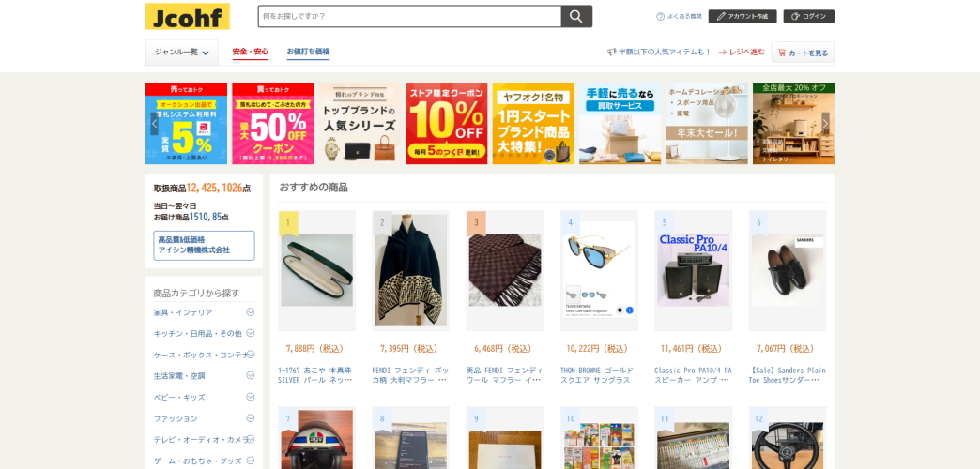This screenshot has width=980, height=469.
Task: Click the 高品質&低価格 company box
Action: click(204, 246)
